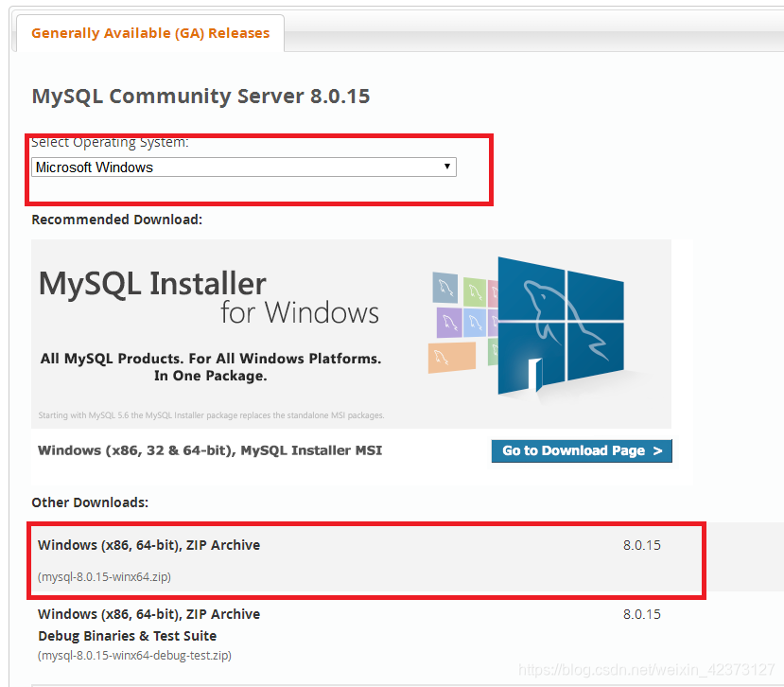This screenshot has width=784, height=687.
Task: Select the mysql-8.0.15-winx64-debug-test.zip filename
Action: pos(134,656)
